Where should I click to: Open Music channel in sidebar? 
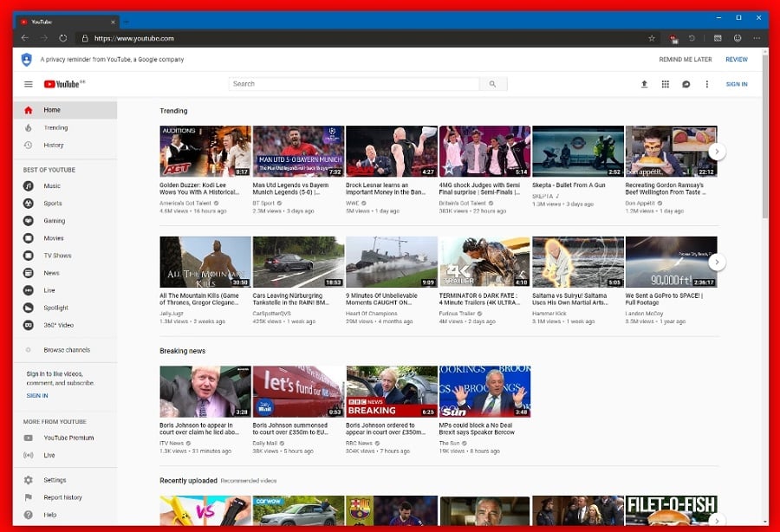65,186
